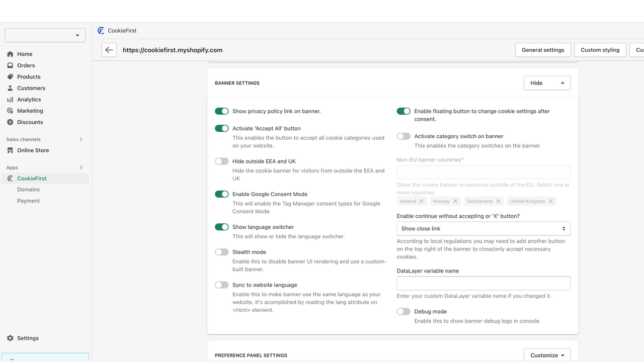Enable Stealth mode switch

tap(222, 252)
